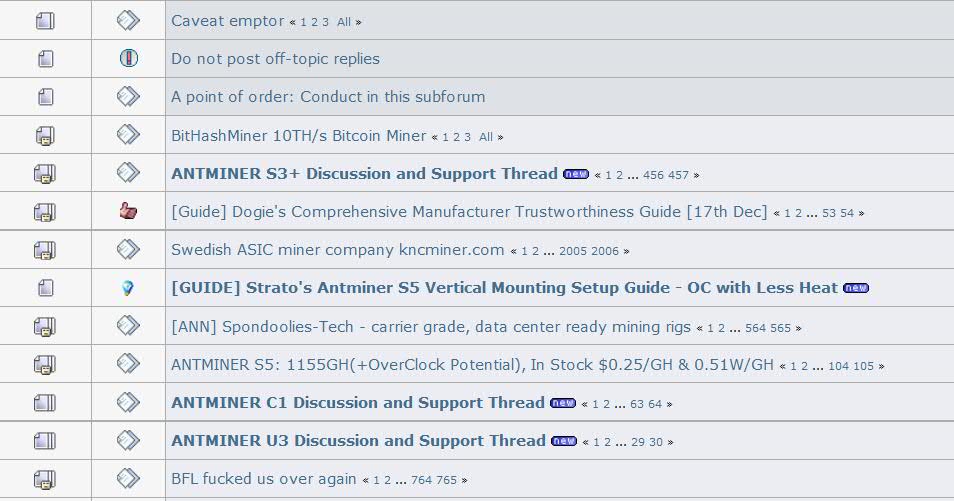This screenshot has width=954, height=501.
Task: Click the lightbulb icon by Strato's Guide
Action: click(127, 288)
